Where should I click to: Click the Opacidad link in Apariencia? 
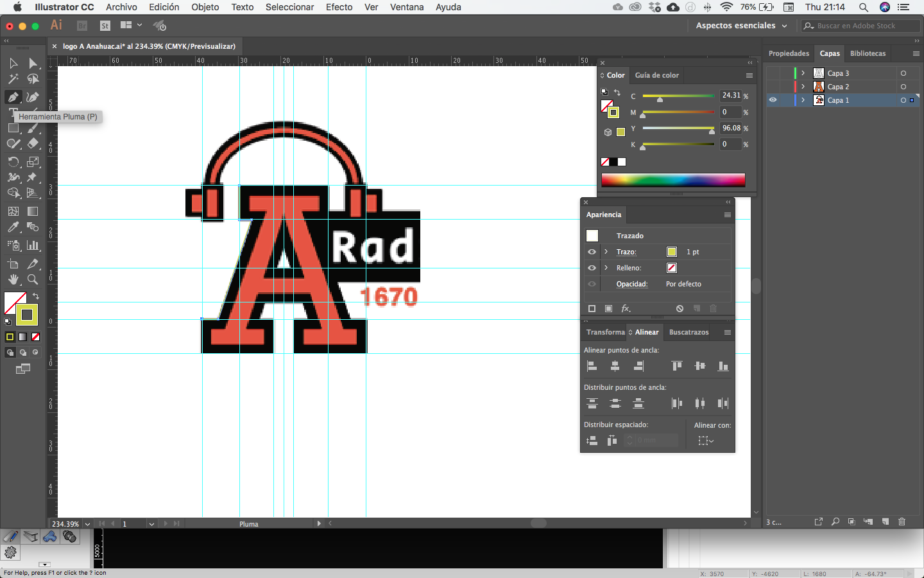pos(632,284)
